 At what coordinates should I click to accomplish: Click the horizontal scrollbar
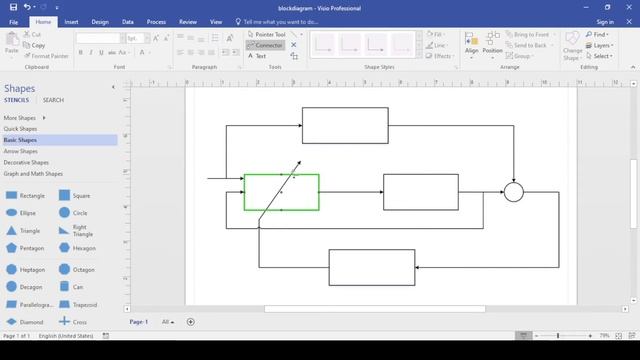[x=375, y=309]
